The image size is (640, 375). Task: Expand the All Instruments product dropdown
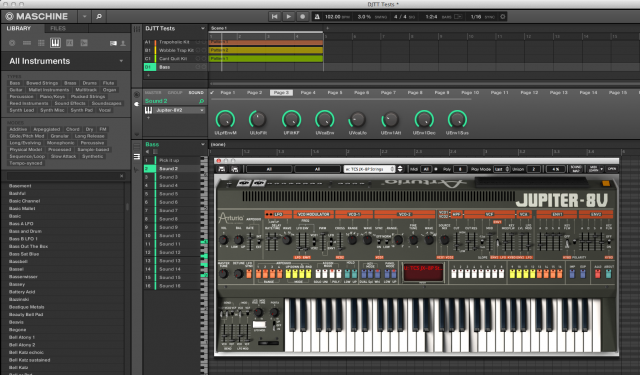coord(121,61)
